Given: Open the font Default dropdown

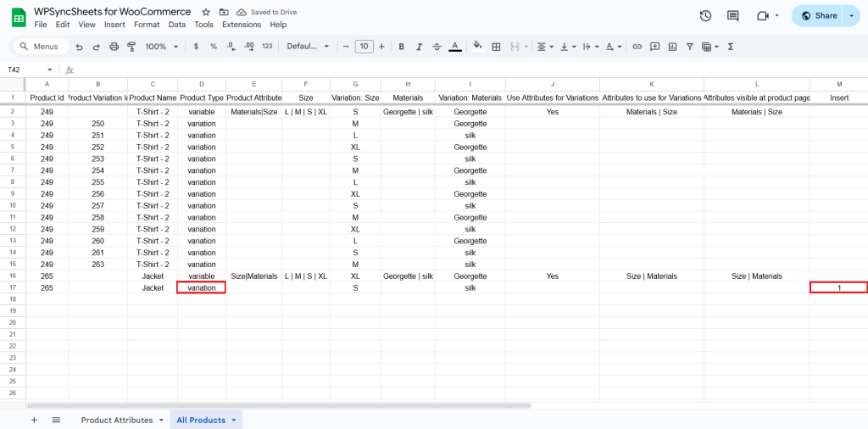Looking at the screenshot, I should pyautogui.click(x=308, y=47).
